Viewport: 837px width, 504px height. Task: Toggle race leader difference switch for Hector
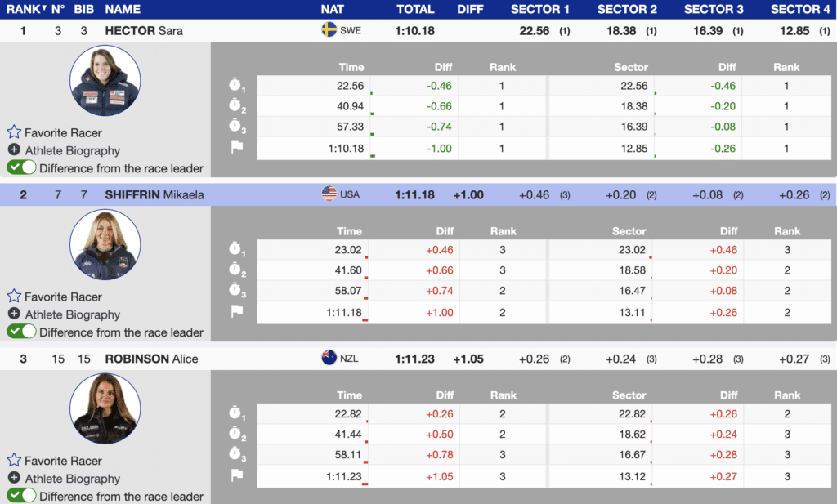(22, 167)
